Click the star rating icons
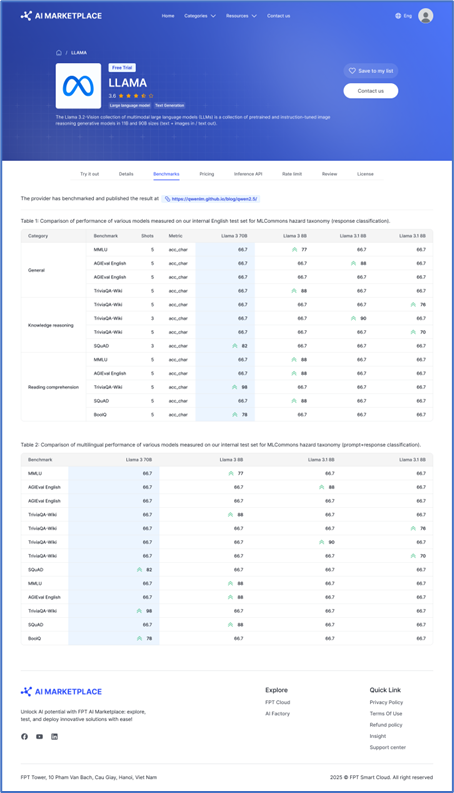Viewport: 454px width, 793px height. click(x=136, y=96)
